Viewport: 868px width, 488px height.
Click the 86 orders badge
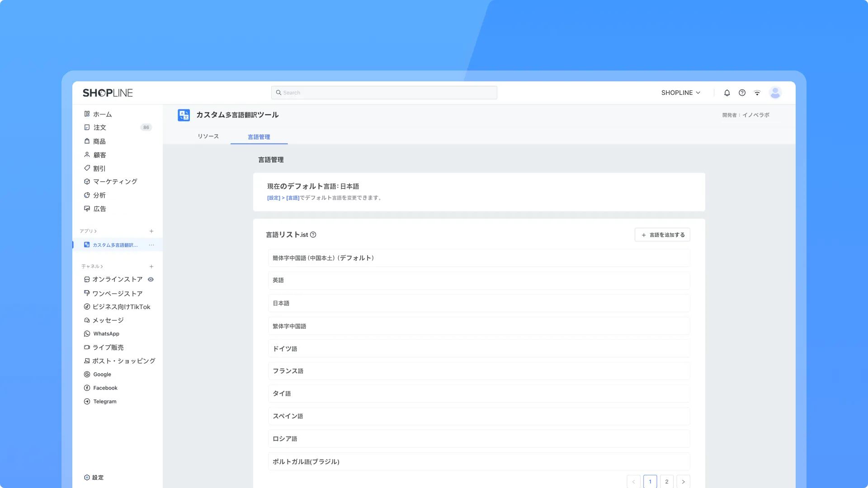146,127
